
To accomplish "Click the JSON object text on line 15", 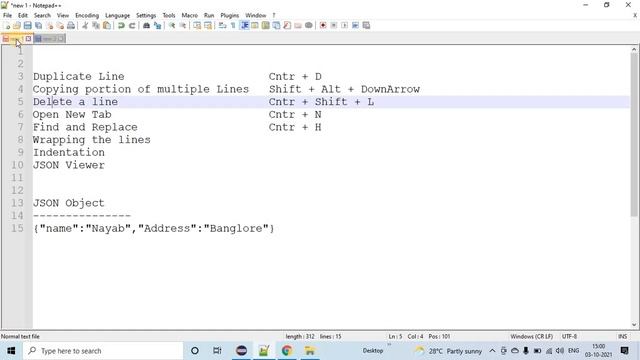I will (153, 228).
